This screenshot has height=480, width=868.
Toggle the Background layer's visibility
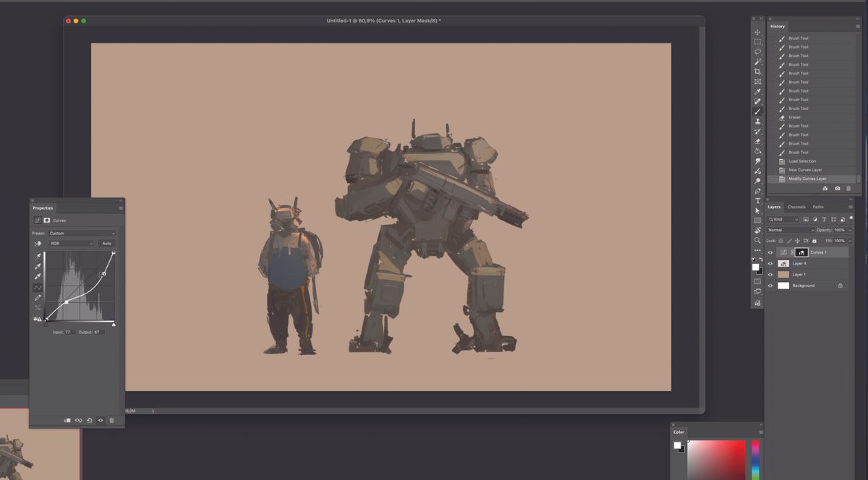(770, 286)
